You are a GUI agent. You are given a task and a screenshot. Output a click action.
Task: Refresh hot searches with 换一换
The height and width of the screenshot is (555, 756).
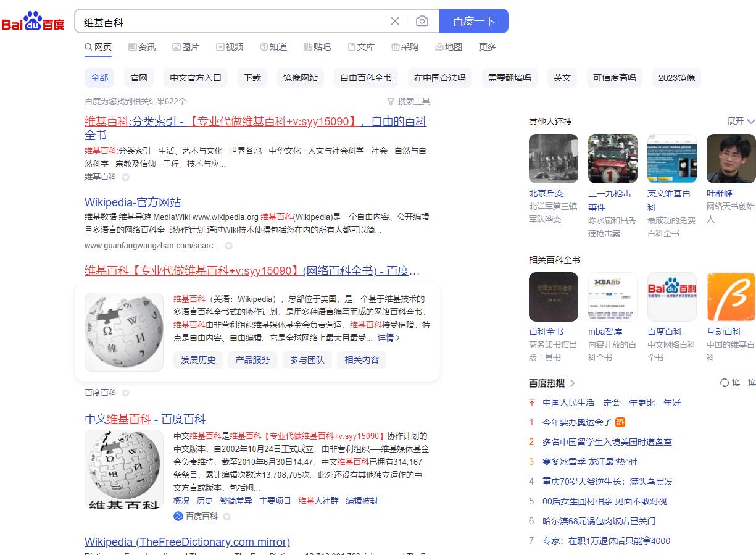pos(738,383)
